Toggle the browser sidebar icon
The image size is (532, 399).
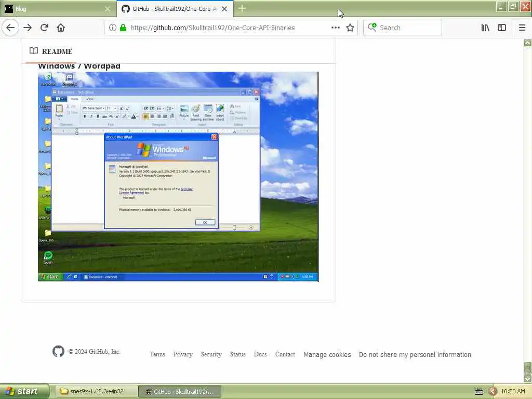coord(502,28)
